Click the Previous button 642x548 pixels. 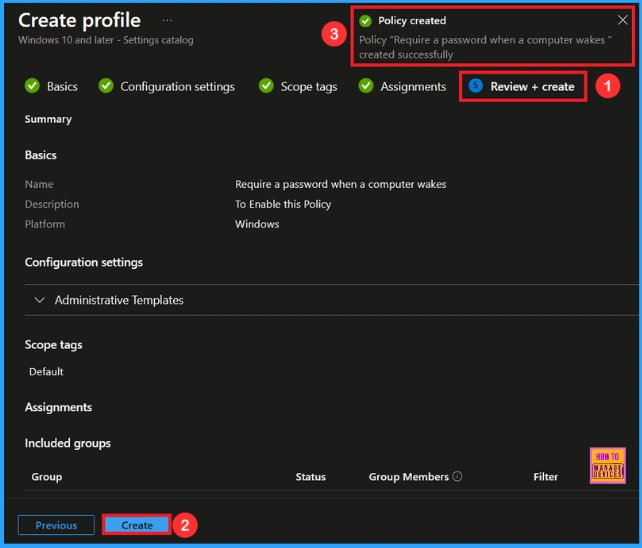click(56, 525)
